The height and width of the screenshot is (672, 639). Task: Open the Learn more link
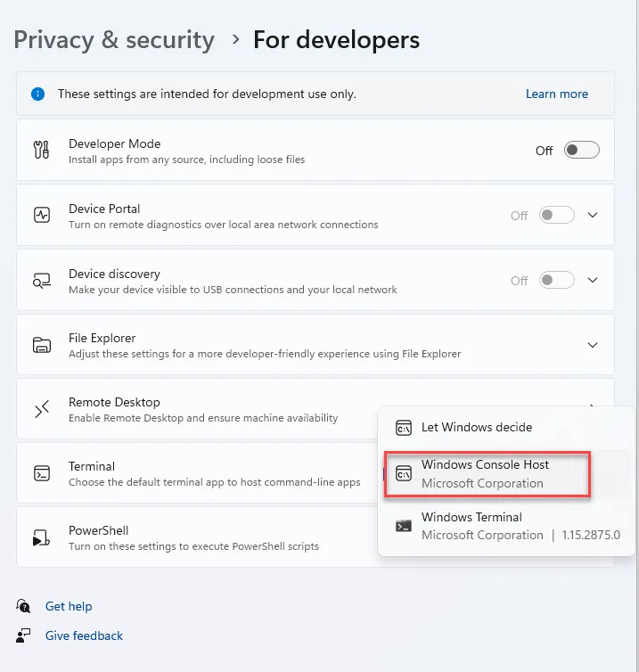pos(556,94)
